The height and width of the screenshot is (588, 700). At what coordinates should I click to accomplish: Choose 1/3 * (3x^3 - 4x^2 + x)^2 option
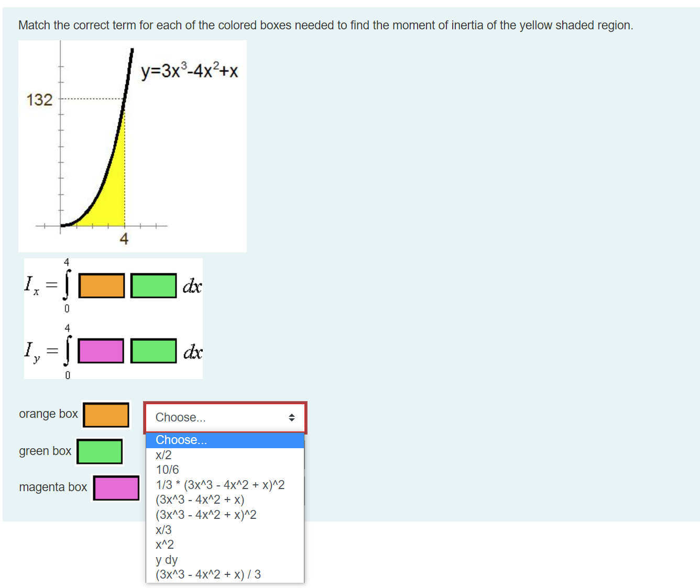pos(220,484)
